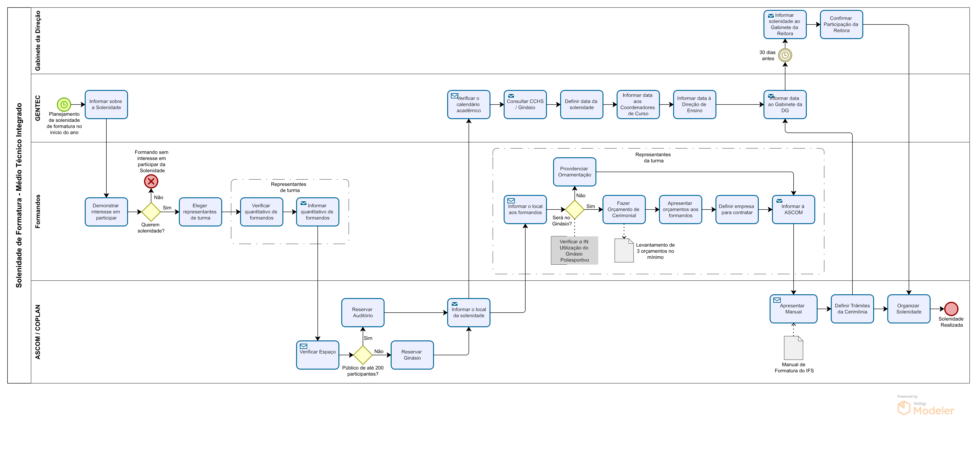
Task: Click the 'Solenidade Realizada' end event circle
Action: coord(951,309)
